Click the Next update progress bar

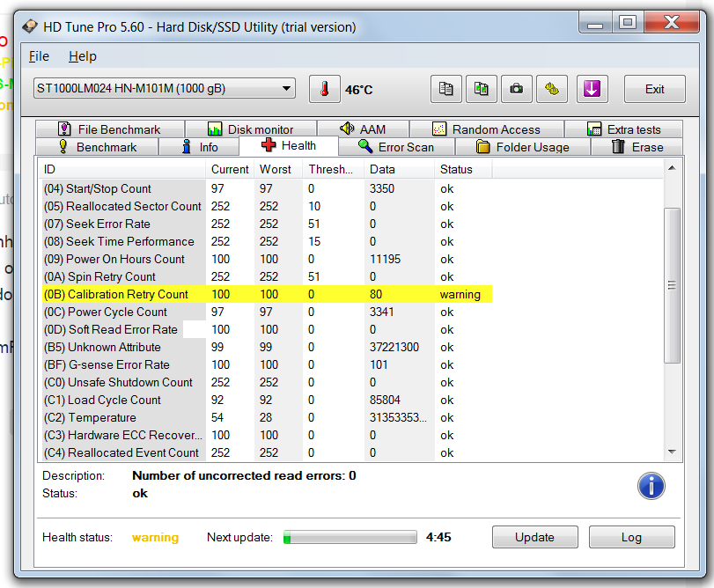[350, 537]
